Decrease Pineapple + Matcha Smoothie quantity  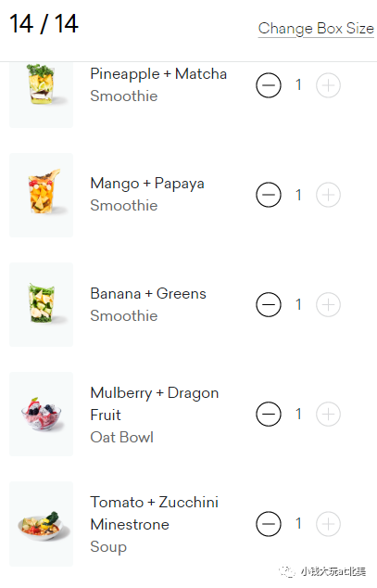click(x=269, y=85)
